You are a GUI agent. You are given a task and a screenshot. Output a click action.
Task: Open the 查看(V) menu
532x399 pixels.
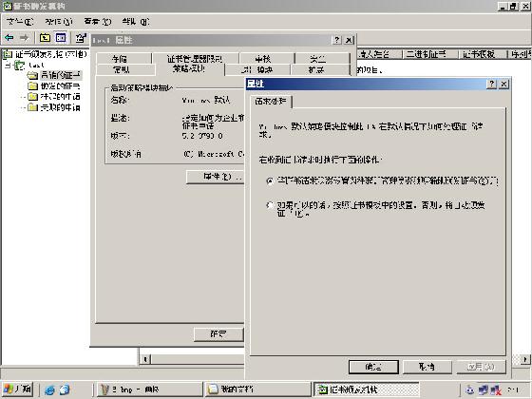(98, 22)
